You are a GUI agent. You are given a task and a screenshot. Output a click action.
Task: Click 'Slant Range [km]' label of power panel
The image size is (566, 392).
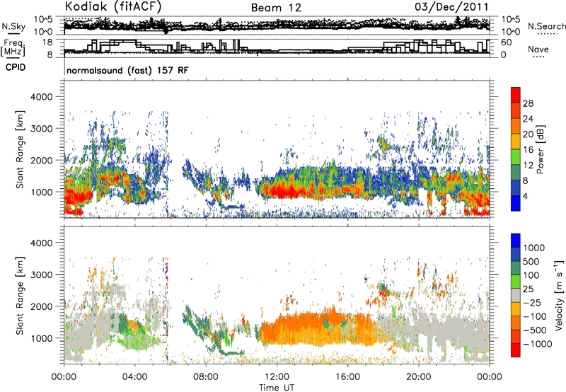(x=20, y=149)
